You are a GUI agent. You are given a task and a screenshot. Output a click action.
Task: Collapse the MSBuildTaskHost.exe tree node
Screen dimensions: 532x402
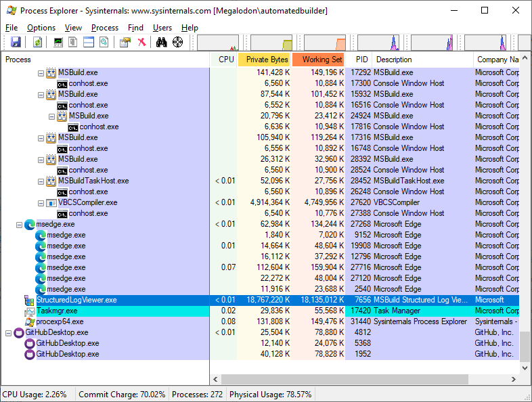tap(41, 181)
